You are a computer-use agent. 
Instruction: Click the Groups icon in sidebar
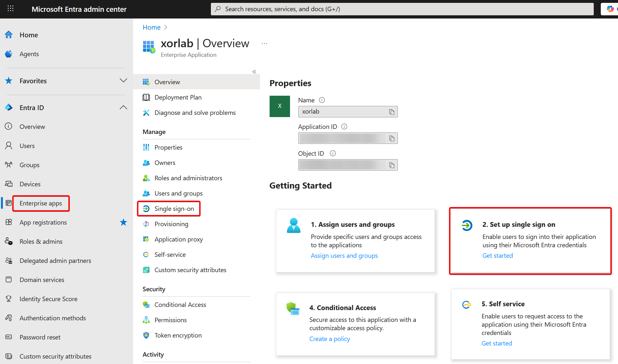[9, 165]
